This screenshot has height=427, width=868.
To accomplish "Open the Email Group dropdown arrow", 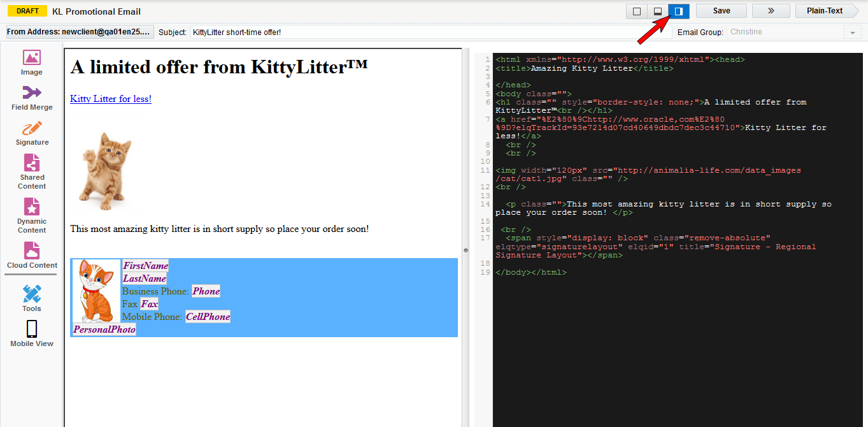I will click(852, 33).
